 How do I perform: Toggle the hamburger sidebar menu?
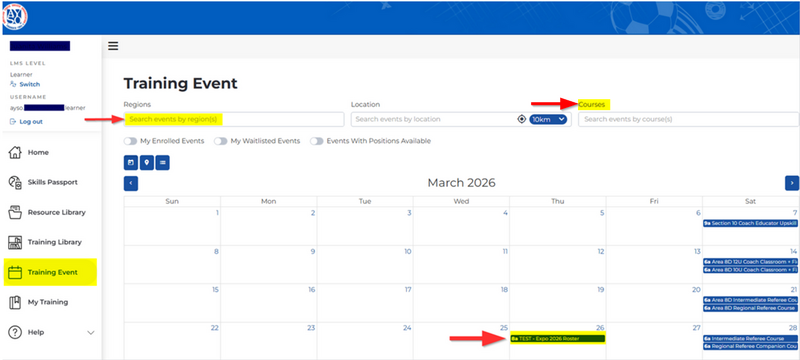(x=113, y=46)
